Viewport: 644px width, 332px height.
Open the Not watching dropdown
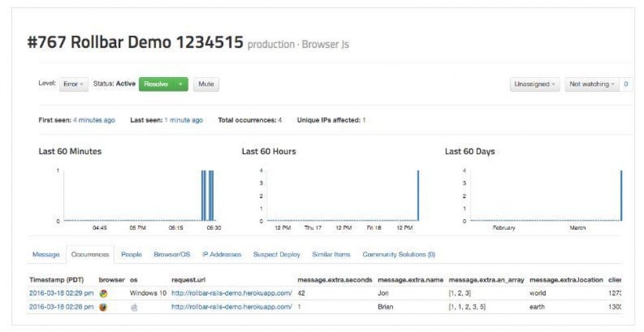(x=592, y=84)
